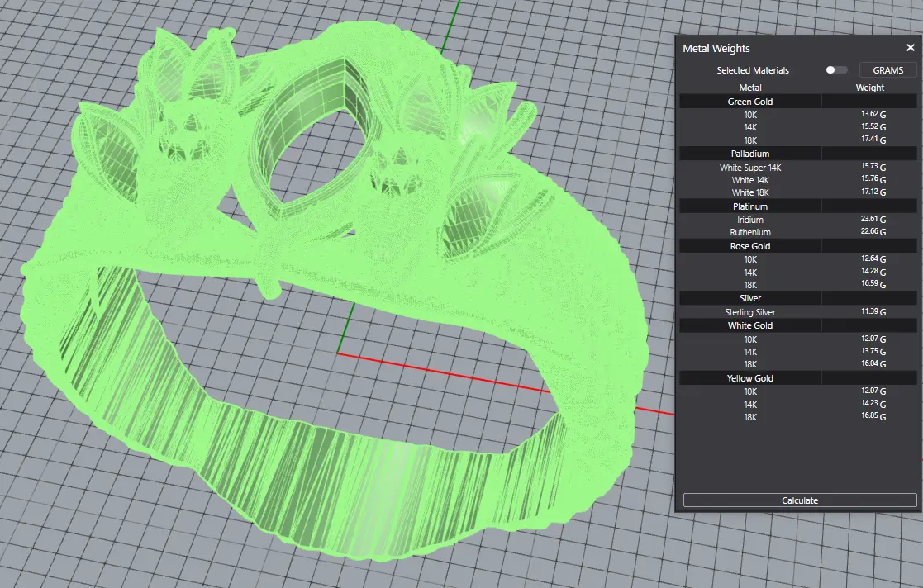Click the 12.64 G Rose Gold weight
This screenshot has height=588, width=923.
pyautogui.click(x=873, y=259)
